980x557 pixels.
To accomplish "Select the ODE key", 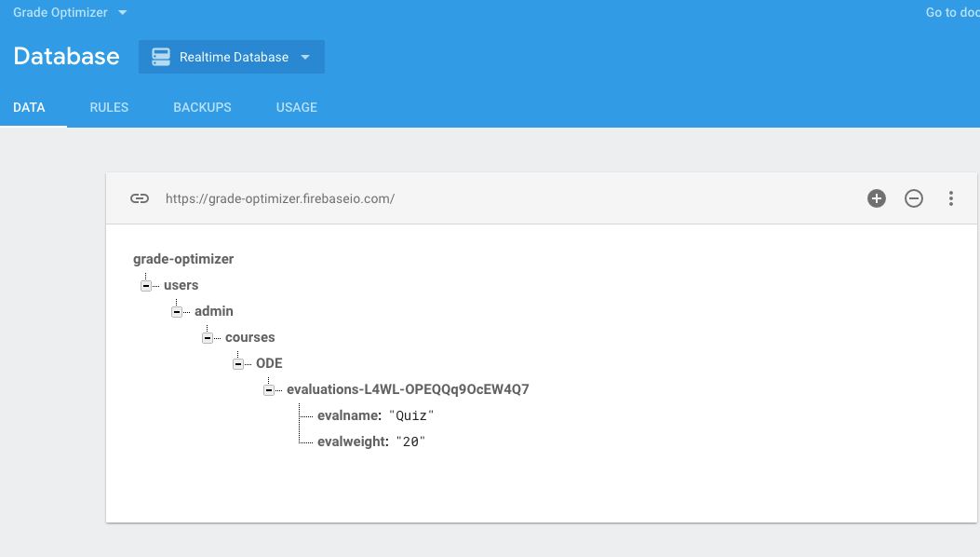I will (269, 363).
